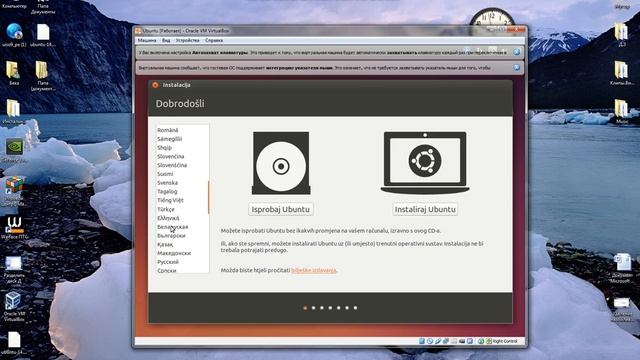The height and width of the screenshot is (360, 640).
Task: Click the first orange installer progress dot
Action: click(305, 308)
